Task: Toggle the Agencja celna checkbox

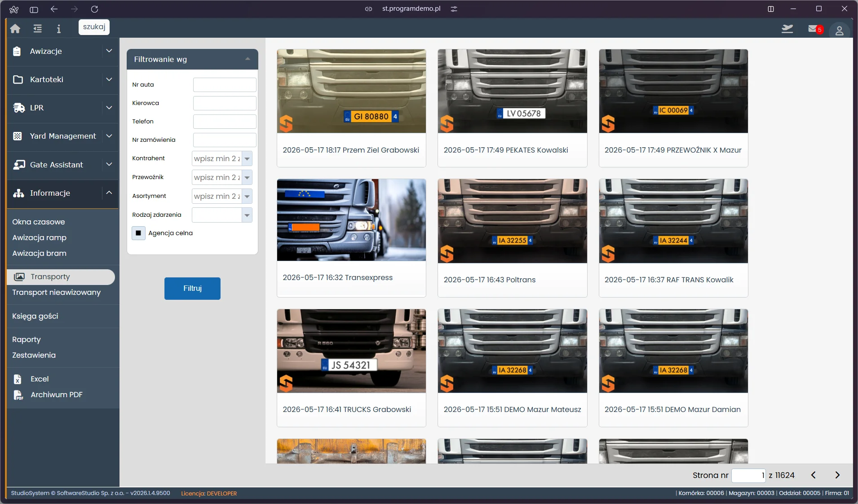Action: pyautogui.click(x=138, y=233)
